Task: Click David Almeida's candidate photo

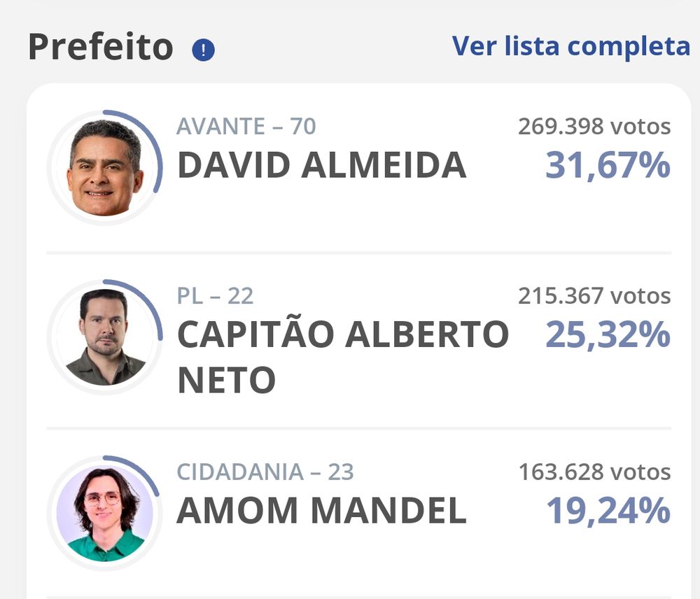Action: click(x=105, y=168)
